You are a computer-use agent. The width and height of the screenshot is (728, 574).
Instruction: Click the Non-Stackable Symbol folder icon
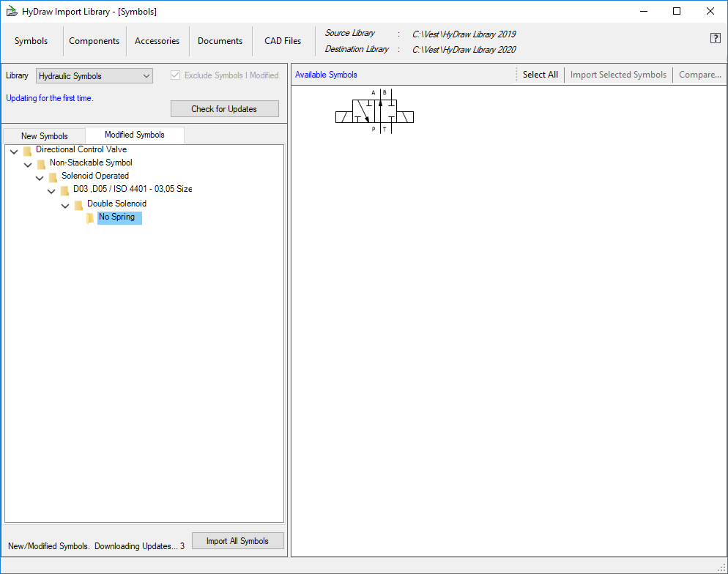(x=41, y=164)
